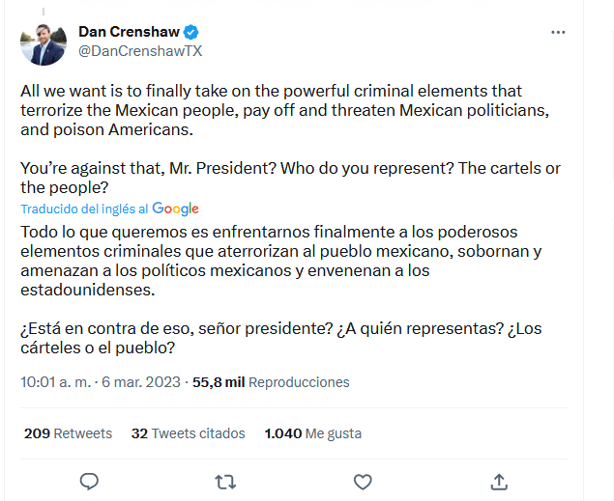Click the blue verified badge
The height and width of the screenshot is (501, 614).
tap(189, 32)
